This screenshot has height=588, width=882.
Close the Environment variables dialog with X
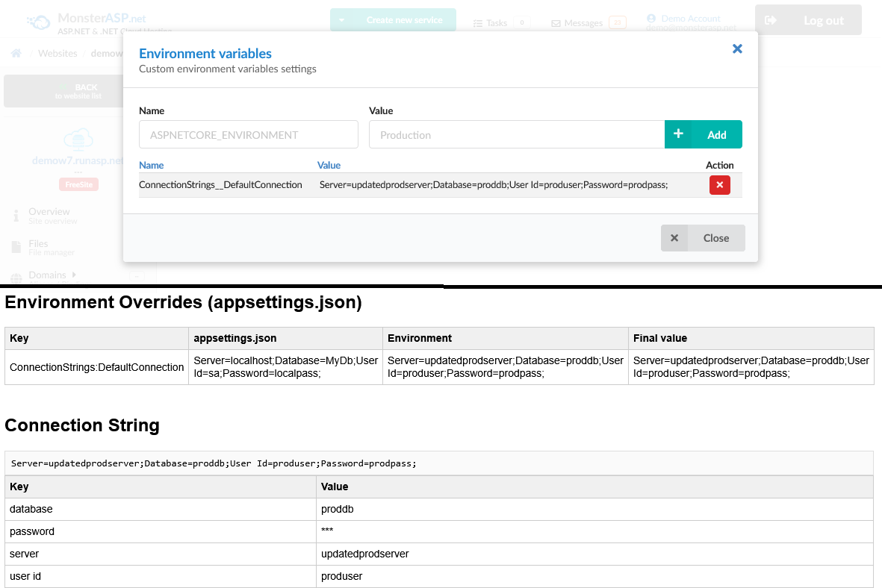tap(737, 49)
